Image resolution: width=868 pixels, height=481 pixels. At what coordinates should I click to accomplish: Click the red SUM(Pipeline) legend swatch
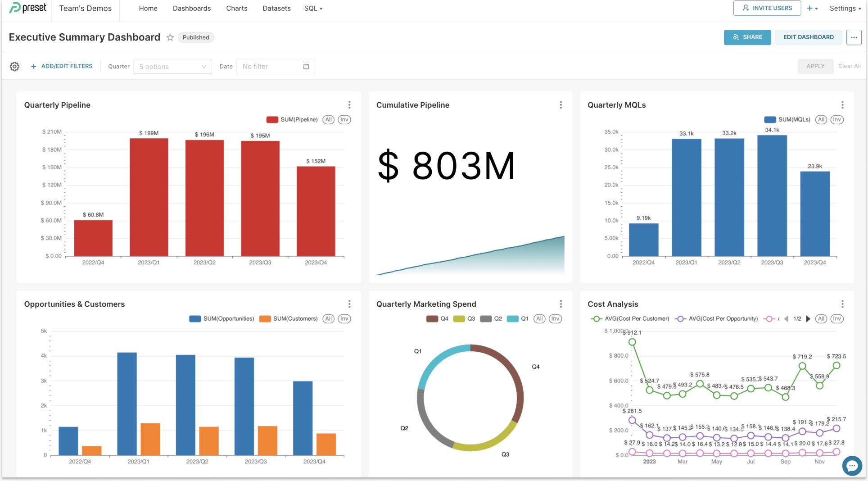click(271, 119)
